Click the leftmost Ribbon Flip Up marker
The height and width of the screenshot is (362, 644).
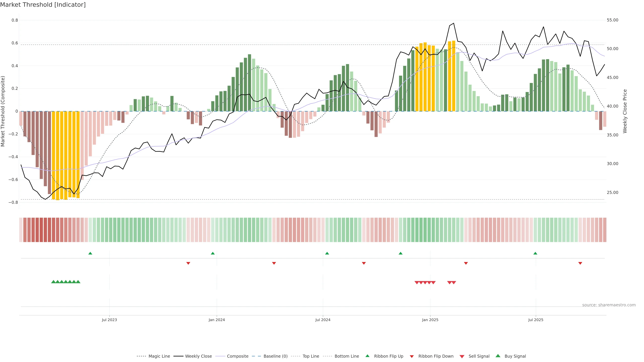90,253
